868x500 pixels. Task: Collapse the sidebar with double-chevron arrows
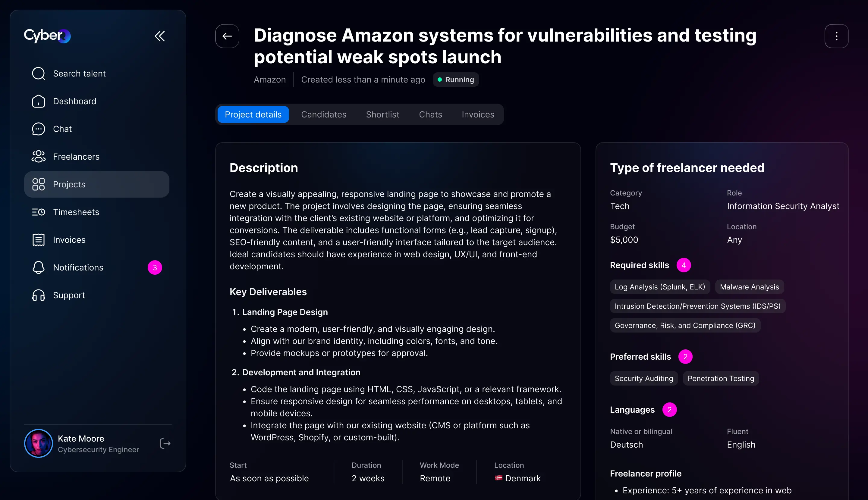[160, 36]
